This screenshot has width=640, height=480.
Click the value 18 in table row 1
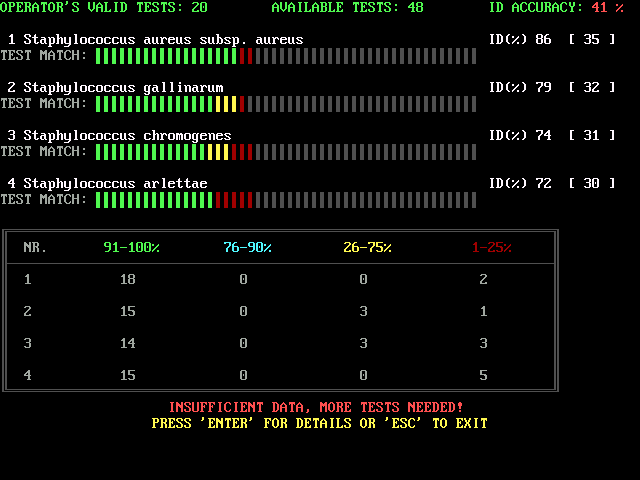click(x=127, y=280)
